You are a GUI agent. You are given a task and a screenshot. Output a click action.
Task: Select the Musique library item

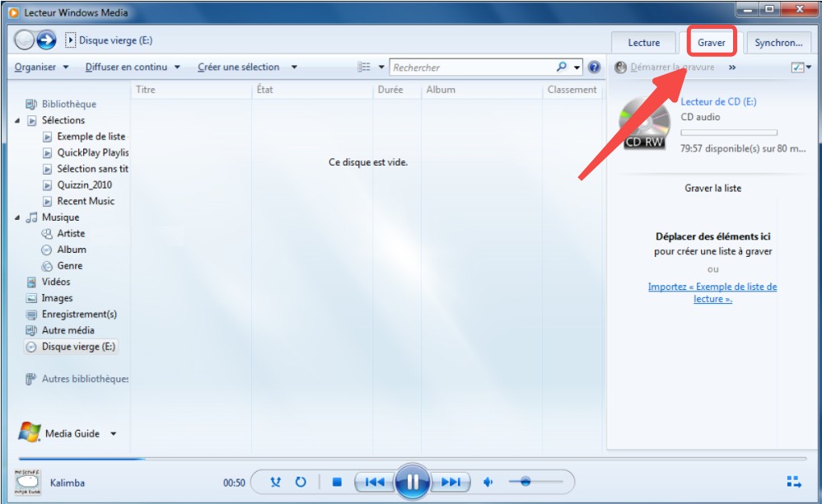click(x=53, y=217)
